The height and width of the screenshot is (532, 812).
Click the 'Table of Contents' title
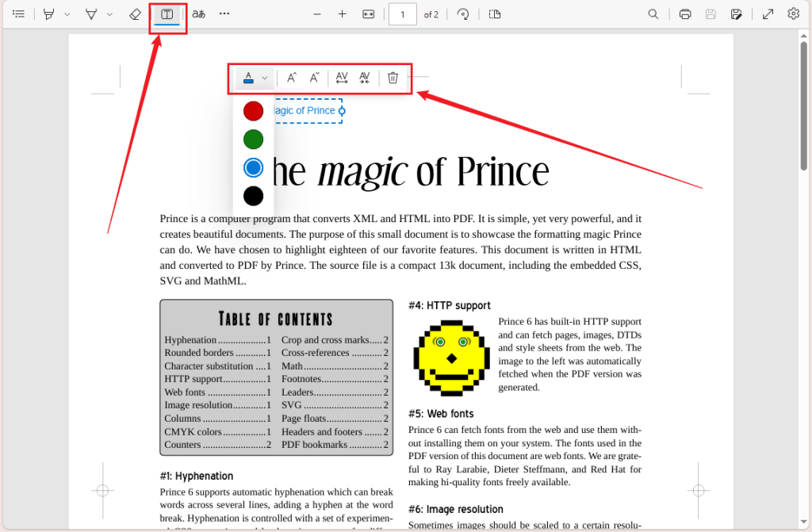275,319
